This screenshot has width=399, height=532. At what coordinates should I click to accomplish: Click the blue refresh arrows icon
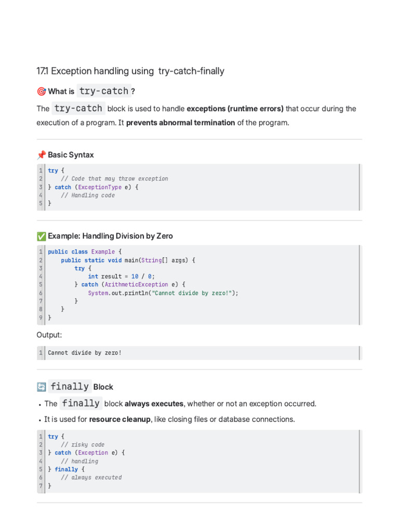[42, 387]
